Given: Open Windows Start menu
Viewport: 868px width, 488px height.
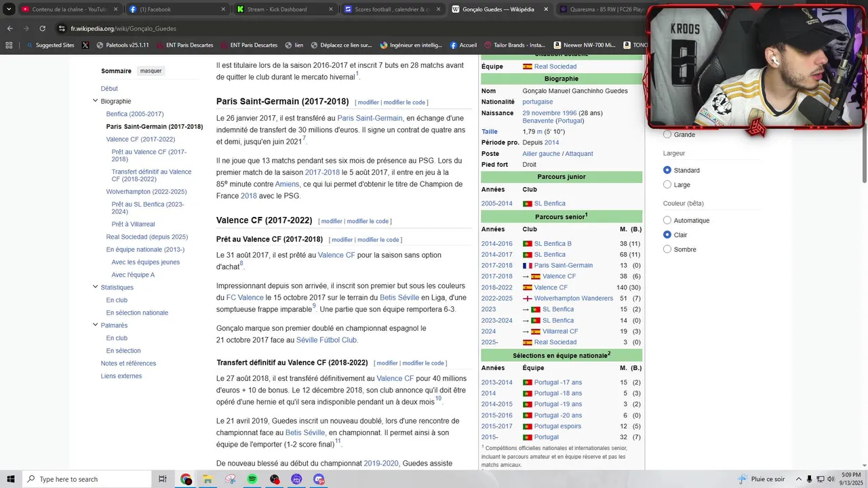Looking at the screenshot, I should tap(10, 479).
